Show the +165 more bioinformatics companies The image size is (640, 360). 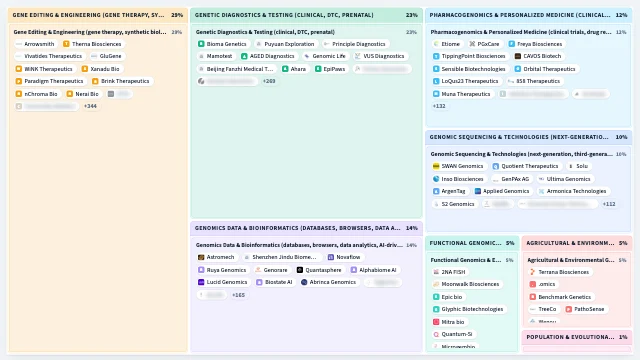[x=238, y=295]
